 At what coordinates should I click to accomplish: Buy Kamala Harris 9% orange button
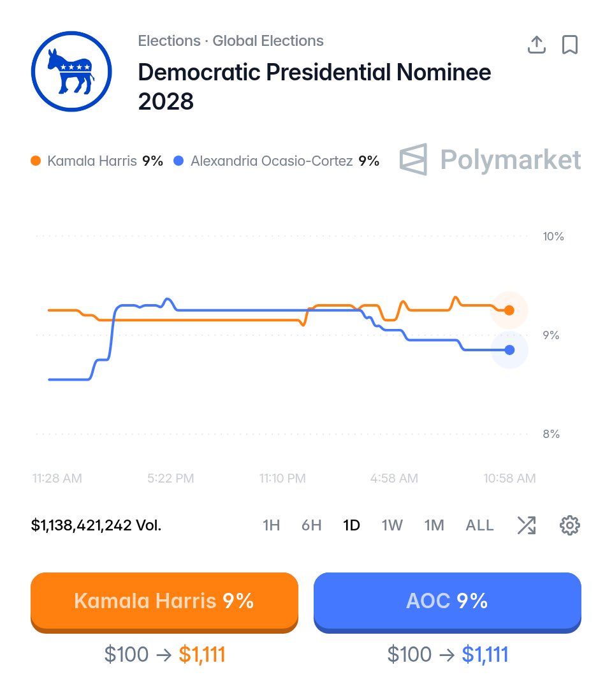click(164, 602)
